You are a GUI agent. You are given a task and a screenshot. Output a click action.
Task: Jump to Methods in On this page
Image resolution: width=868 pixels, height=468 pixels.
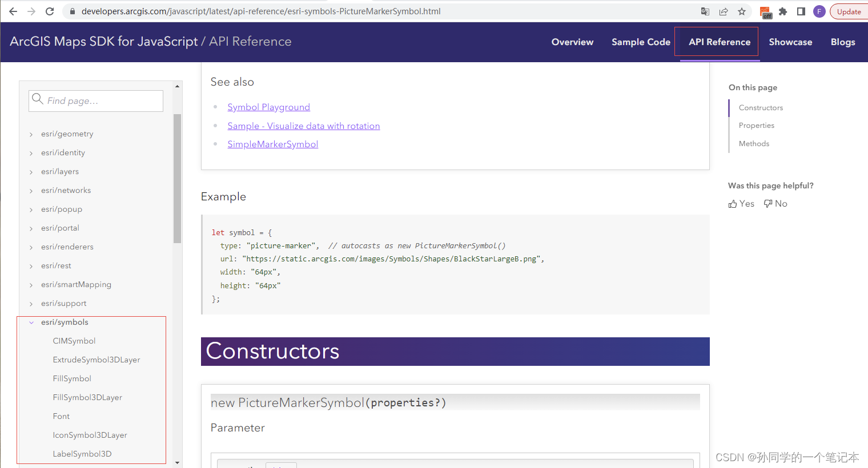[754, 144]
